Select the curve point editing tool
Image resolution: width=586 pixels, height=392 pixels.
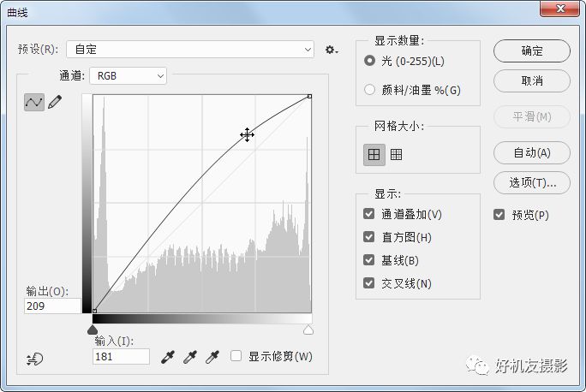pos(34,102)
